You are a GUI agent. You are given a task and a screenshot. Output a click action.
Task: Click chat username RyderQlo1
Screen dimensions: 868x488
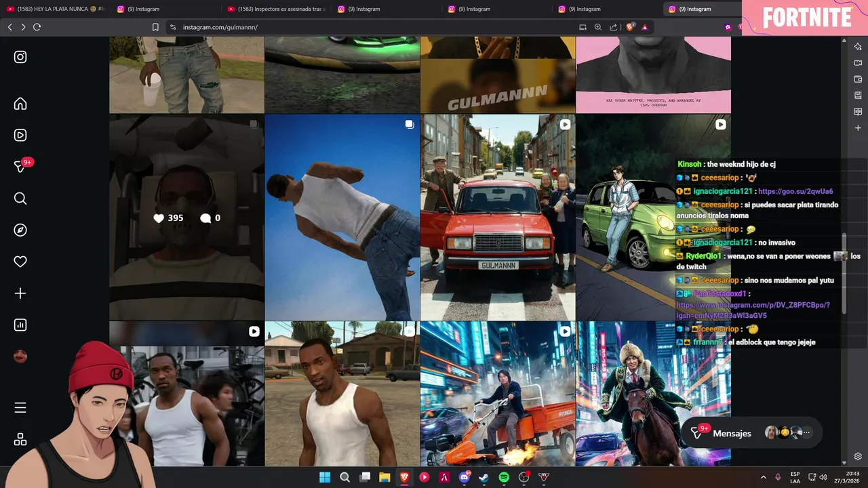click(704, 256)
